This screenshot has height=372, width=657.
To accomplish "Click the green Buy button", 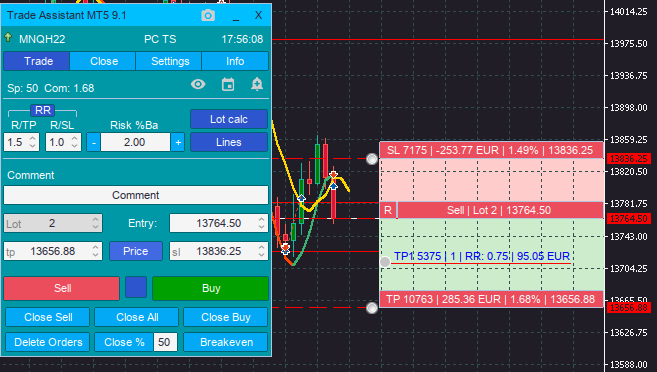I will (x=210, y=288).
